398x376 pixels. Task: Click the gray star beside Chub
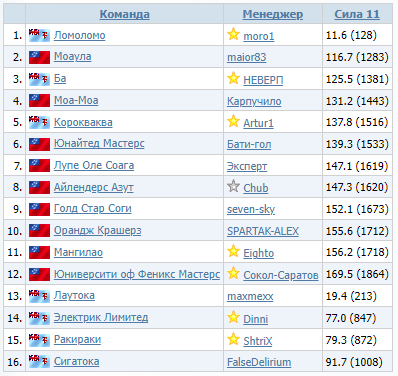[x=233, y=186]
